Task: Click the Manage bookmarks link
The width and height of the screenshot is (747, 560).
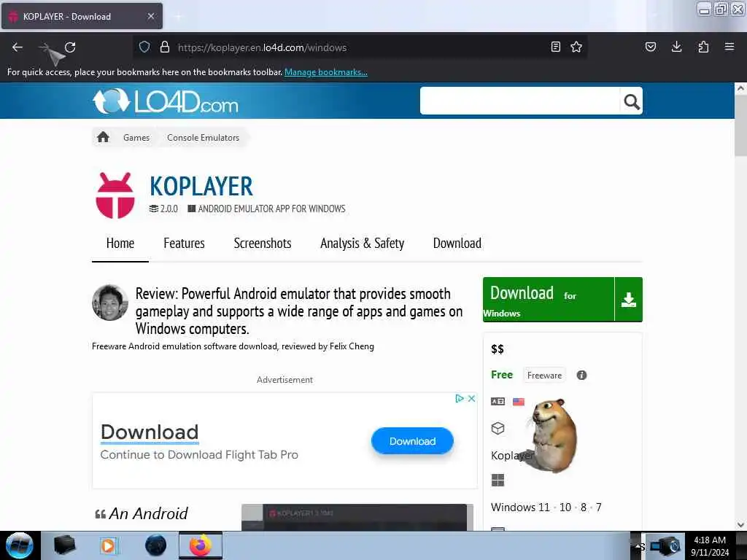Action: [x=326, y=72]
